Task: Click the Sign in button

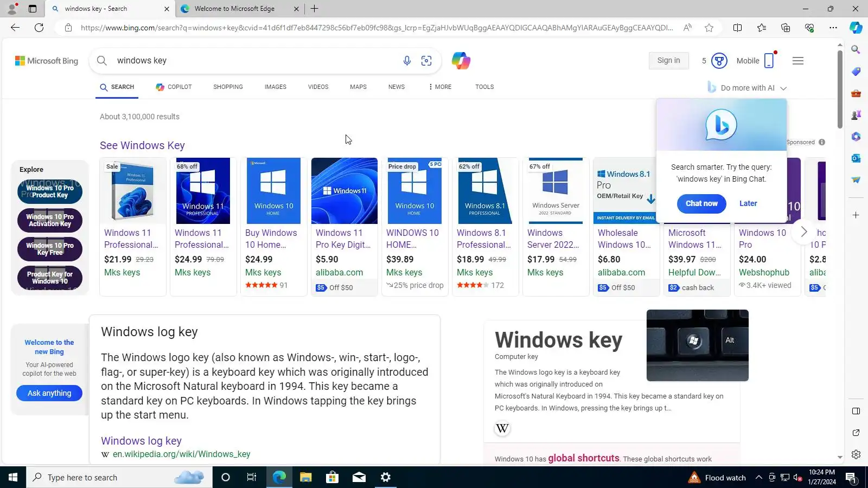Action: click(x=668, y=61)
